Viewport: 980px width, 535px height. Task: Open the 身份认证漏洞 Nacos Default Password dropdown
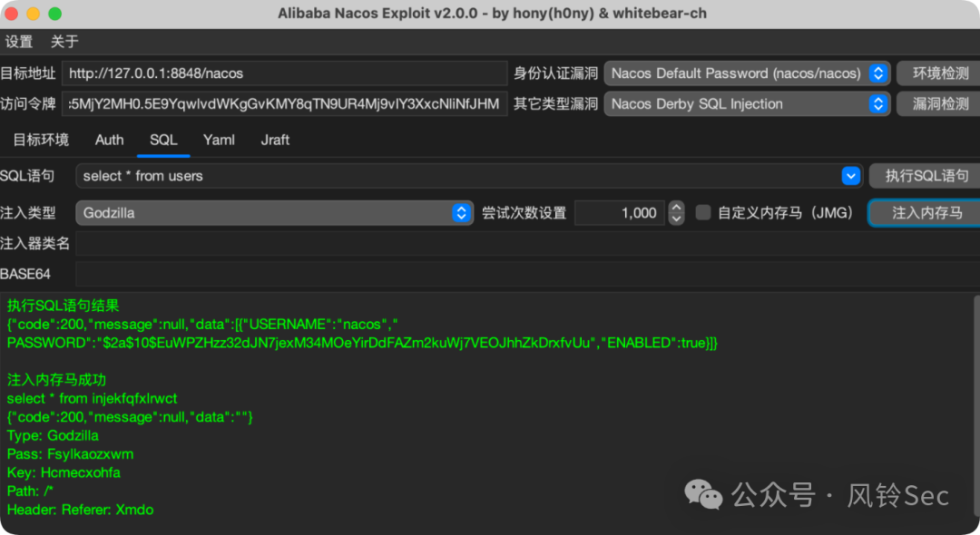[x=747, y=73]
